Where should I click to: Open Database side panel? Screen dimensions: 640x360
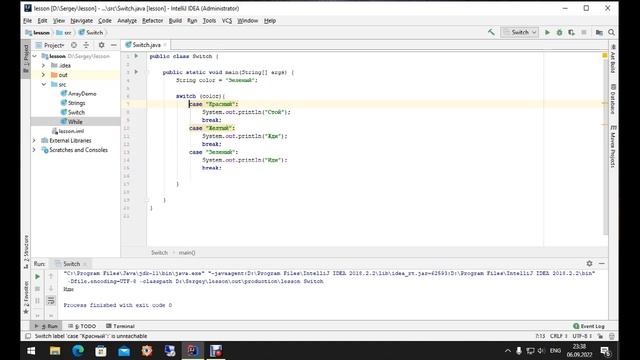(613, 99)
